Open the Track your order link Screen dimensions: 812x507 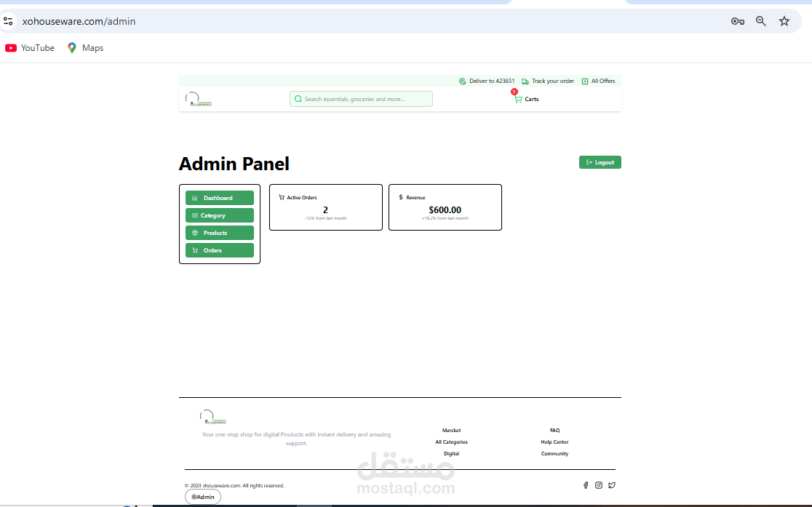pyautogui.click(x=548, y=81)
